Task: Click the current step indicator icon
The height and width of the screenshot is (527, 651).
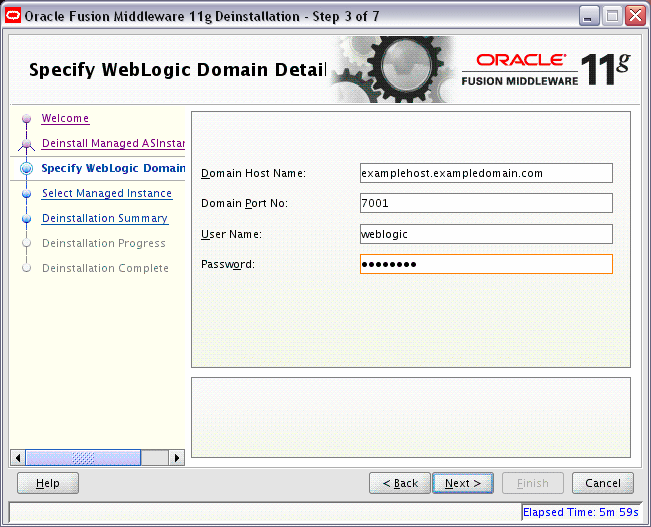Action: point(27,169)
